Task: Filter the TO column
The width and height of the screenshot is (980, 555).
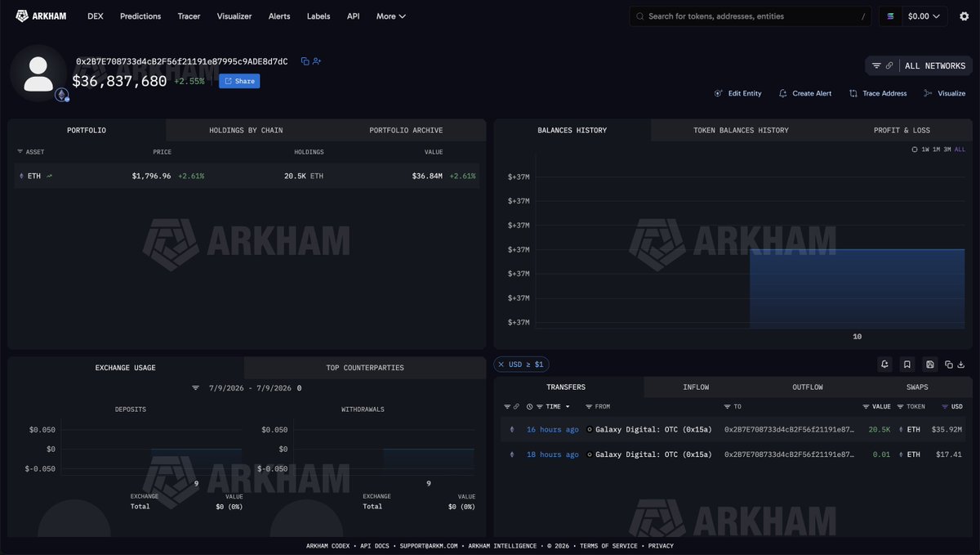Action: pyautogui.click(x=728, y=406)
